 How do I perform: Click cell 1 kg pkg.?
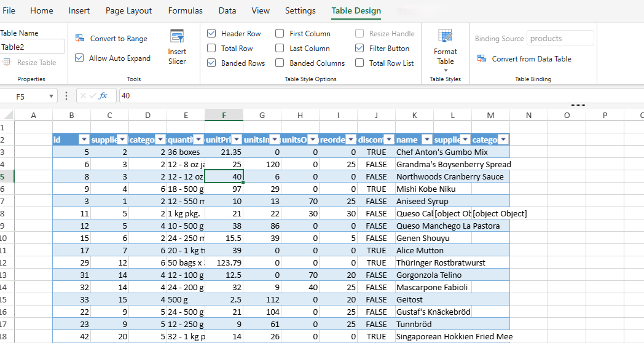click(x=186, y=213)
